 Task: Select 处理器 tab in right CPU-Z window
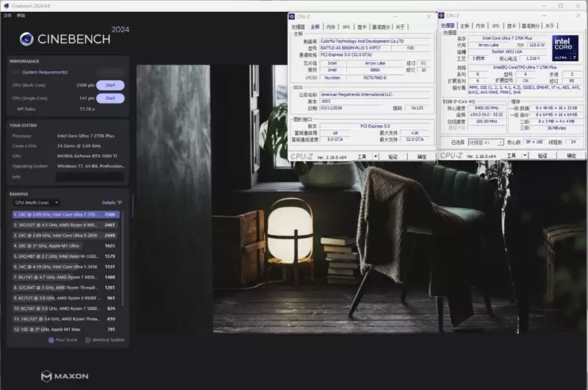coord(448,26)
